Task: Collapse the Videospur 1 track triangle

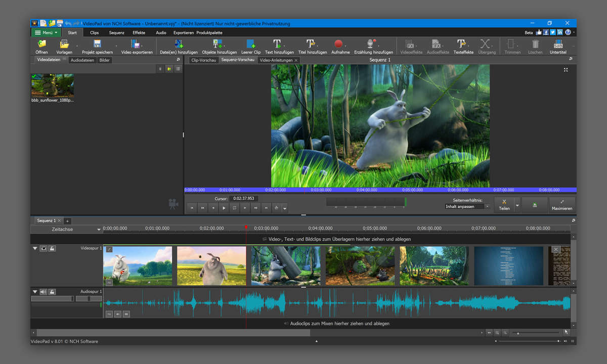Action: point(35,248)
